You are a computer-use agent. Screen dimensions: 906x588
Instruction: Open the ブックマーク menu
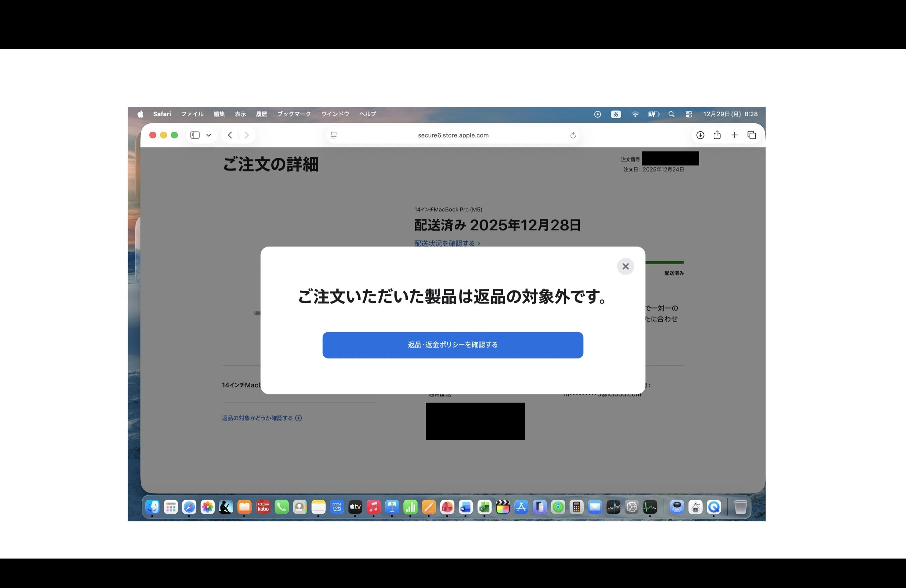click(294, 114)
